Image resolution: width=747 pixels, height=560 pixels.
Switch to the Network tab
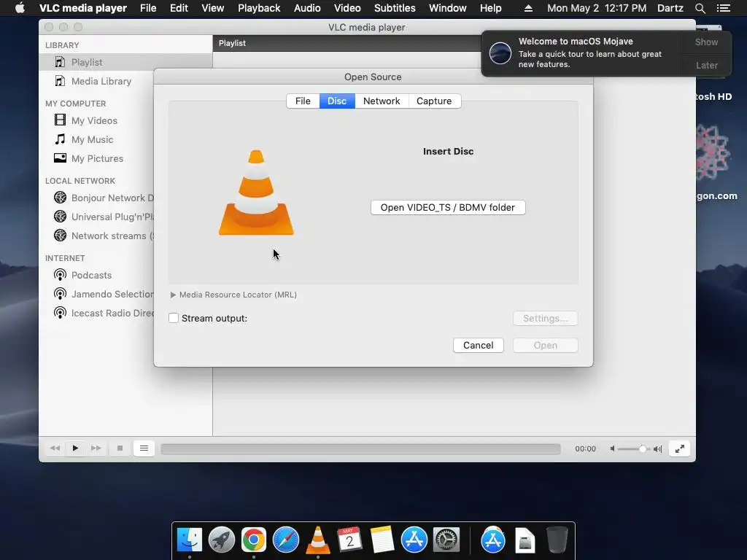(x=382, y=101)
